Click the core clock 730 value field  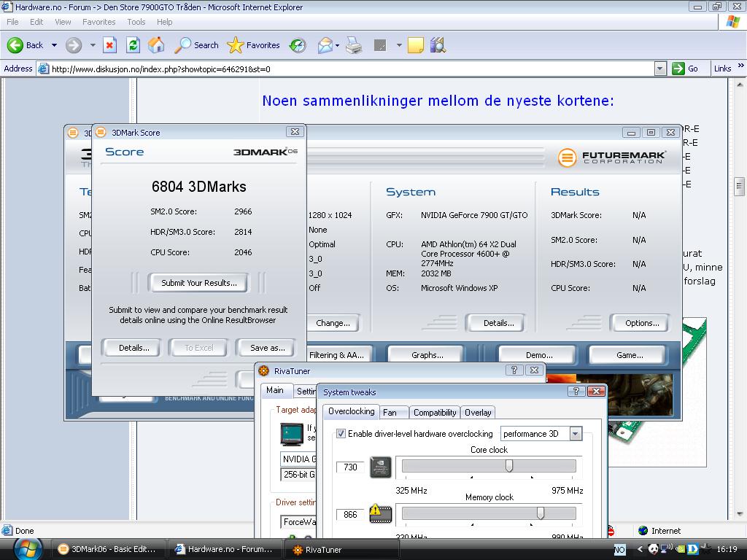(350, 467)
